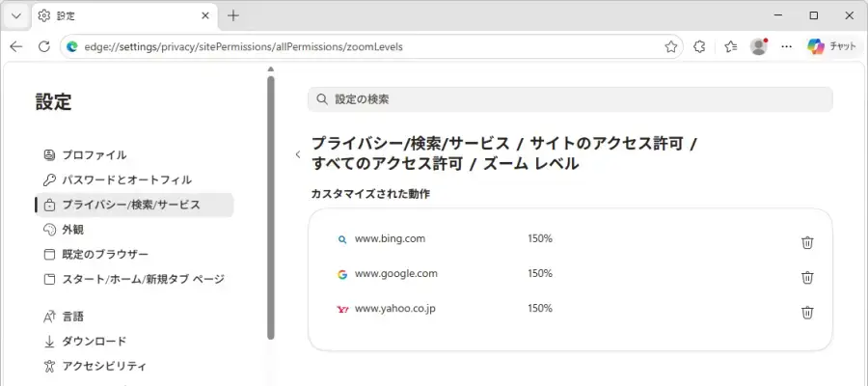Click the www.google.com site name
Screen dimensions: 868x386
[395, 274]
